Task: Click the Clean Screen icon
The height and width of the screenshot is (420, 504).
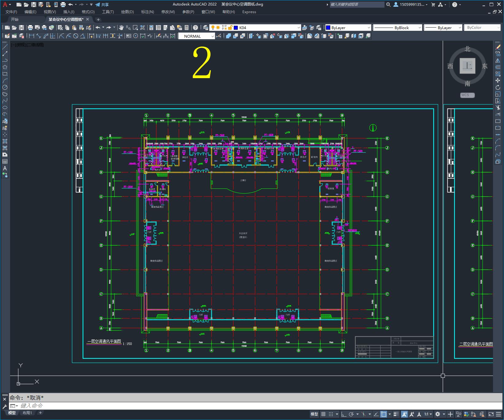Action: [x=491, y=414]
